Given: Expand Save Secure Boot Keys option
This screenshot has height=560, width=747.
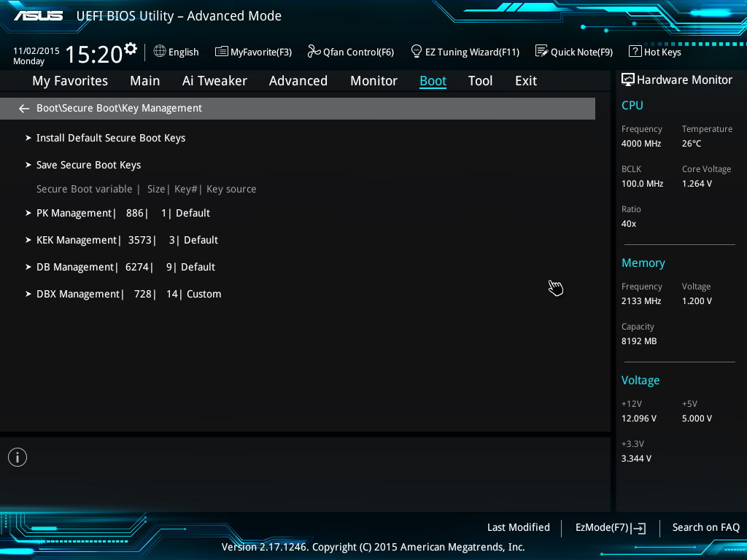Looking at the screenshot, I should point(88,165).
